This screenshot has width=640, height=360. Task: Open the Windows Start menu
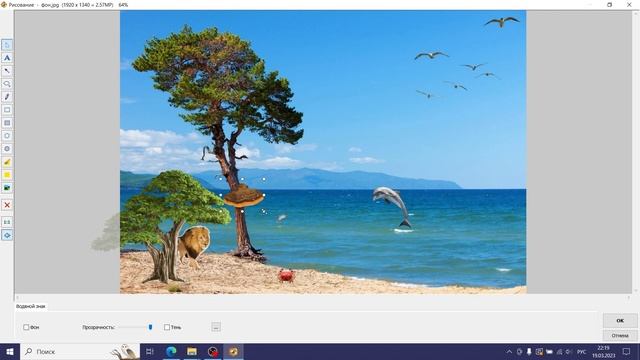point(10,351)
